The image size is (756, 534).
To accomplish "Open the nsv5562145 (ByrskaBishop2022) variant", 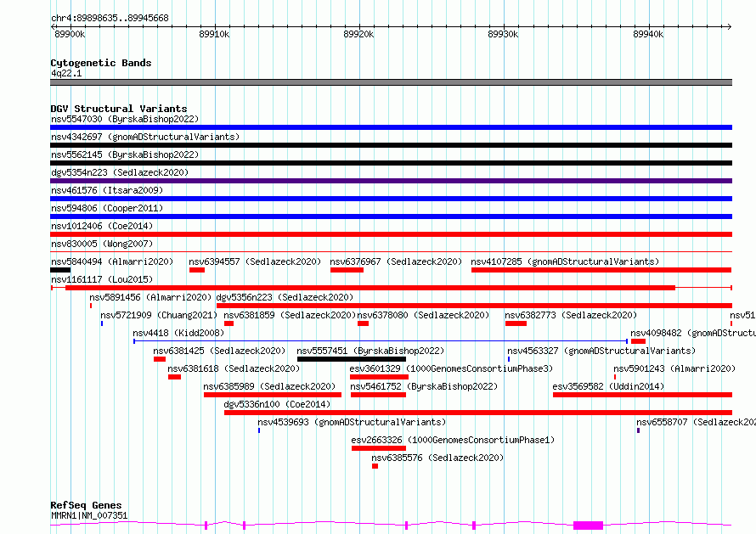I will (x=125, y=155).
